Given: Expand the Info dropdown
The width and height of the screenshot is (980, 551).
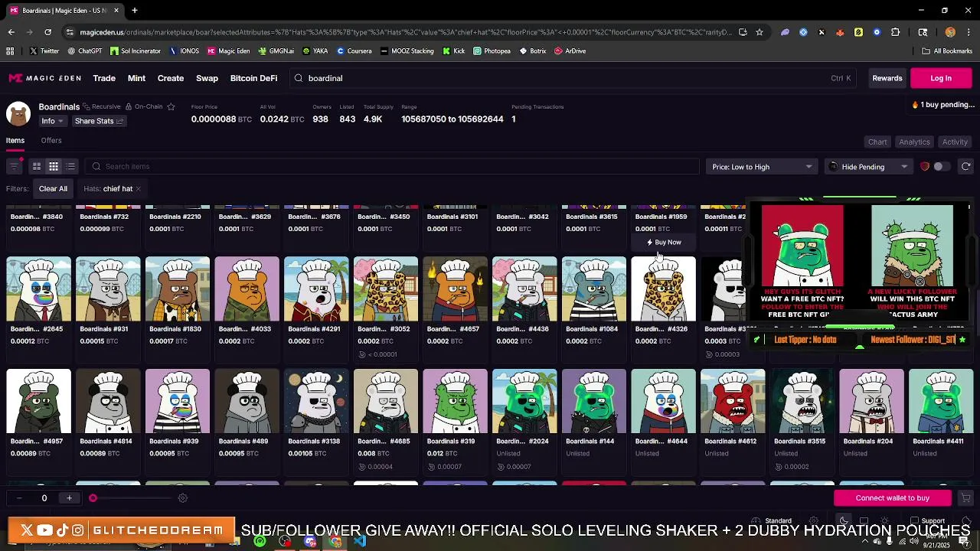Looking at the screenshot, I should (52, 121).
